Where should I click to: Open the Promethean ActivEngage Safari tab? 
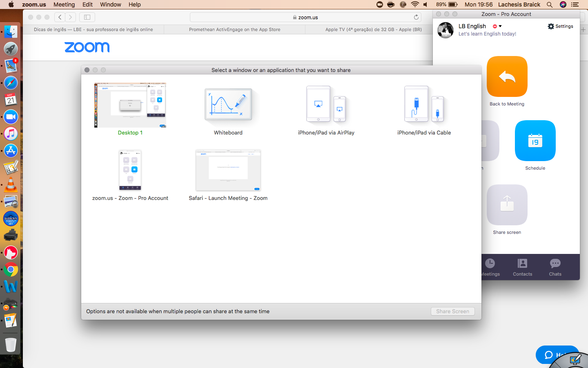(x=235, y=29)
